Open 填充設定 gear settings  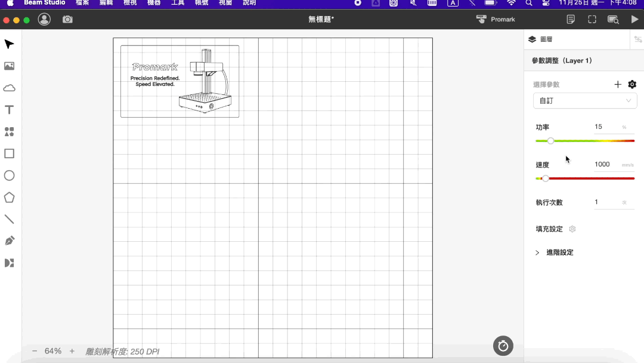click(x=572, y=229)
